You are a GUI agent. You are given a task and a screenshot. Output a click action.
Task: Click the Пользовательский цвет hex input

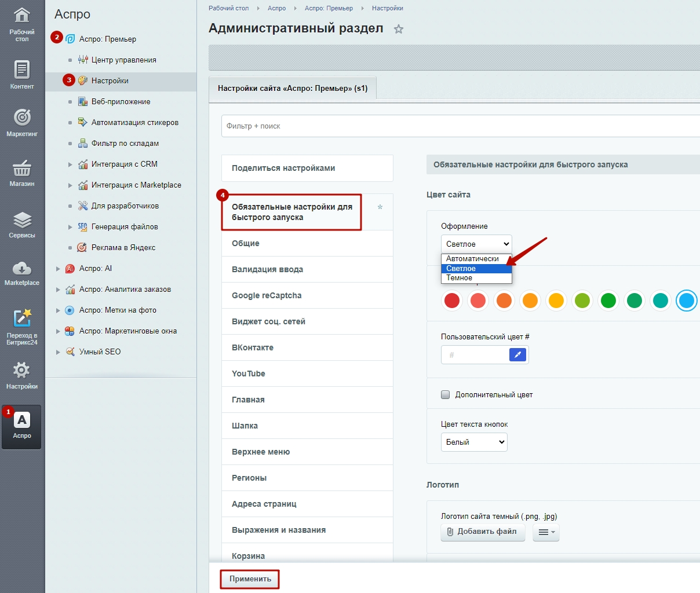(x=475, y=354)
